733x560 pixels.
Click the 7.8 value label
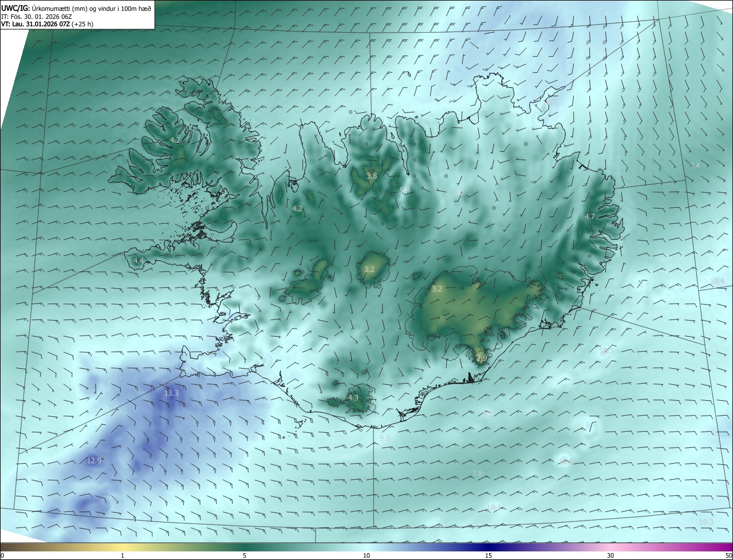477,473
